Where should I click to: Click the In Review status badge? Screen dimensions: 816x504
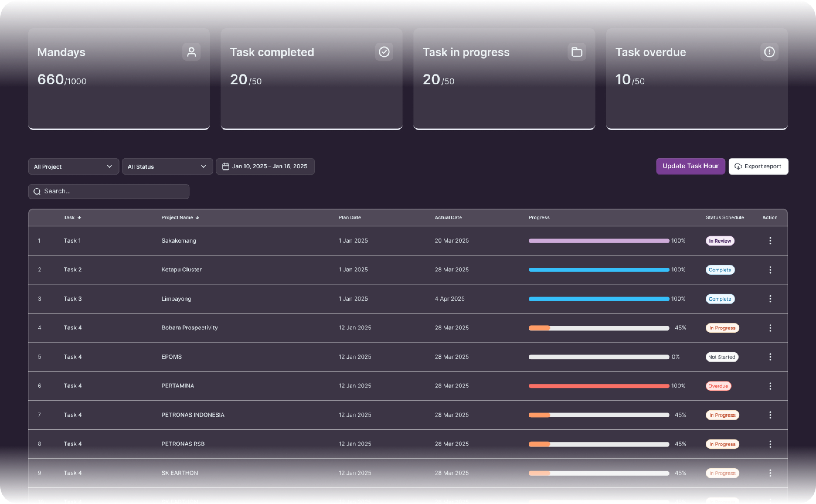click(x=720, y=241)
